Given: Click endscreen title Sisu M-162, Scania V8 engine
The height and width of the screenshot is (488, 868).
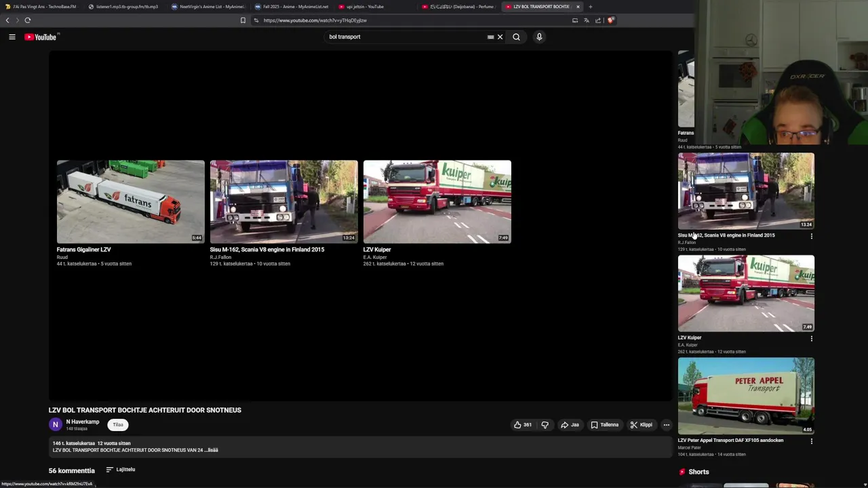Looking at the screenshot, I should [267, 249].
